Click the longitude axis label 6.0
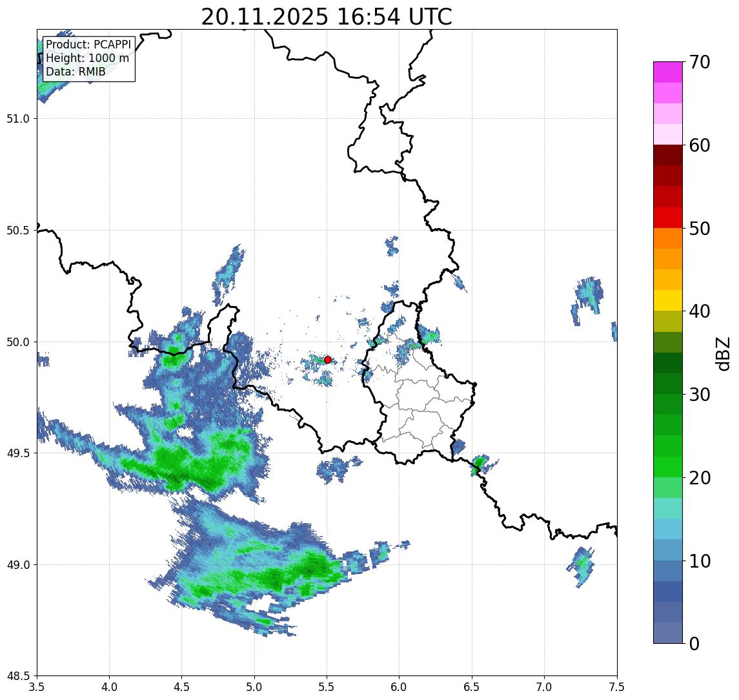 (400, 687)
